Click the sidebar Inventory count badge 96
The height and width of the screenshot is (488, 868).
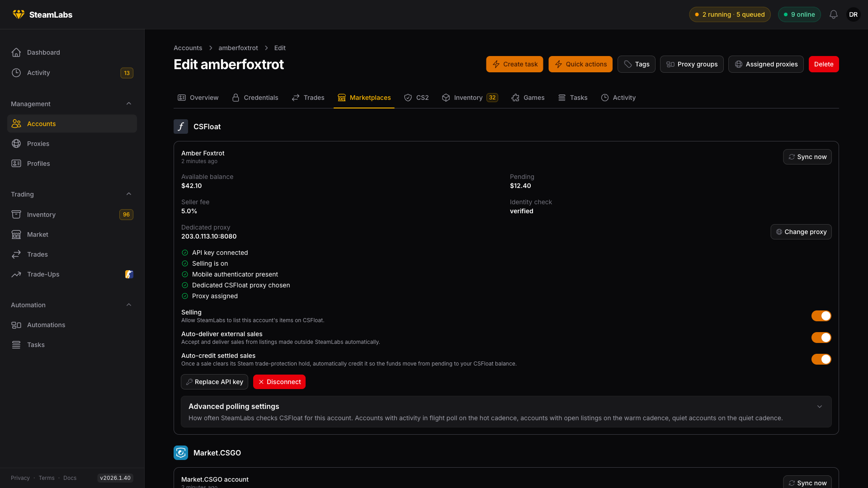coord(126,215)
